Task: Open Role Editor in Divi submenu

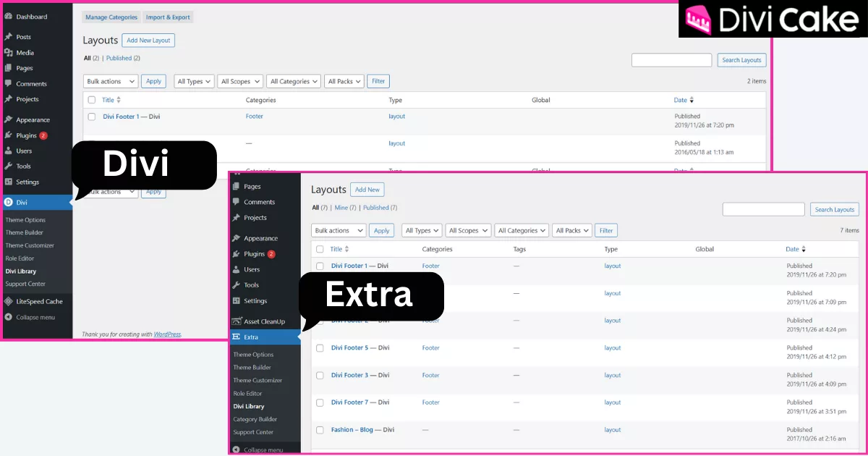Action: click(x=20, y=258)
